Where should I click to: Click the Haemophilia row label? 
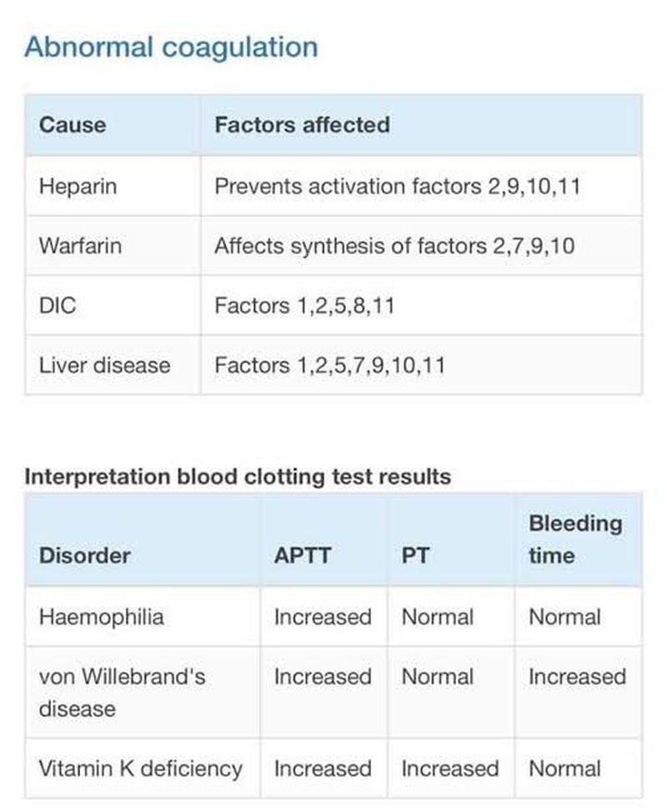101,617
